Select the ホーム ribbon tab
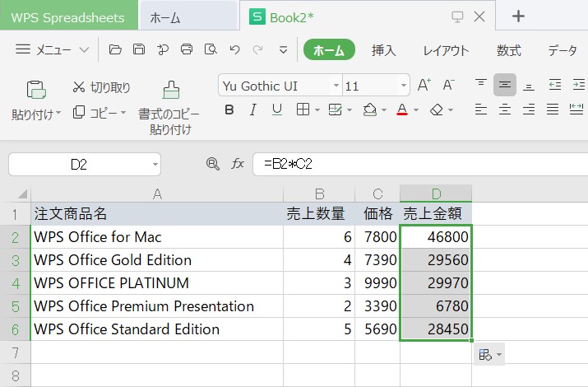This screenshot has width=588, height=387. (x=329, y=49)
